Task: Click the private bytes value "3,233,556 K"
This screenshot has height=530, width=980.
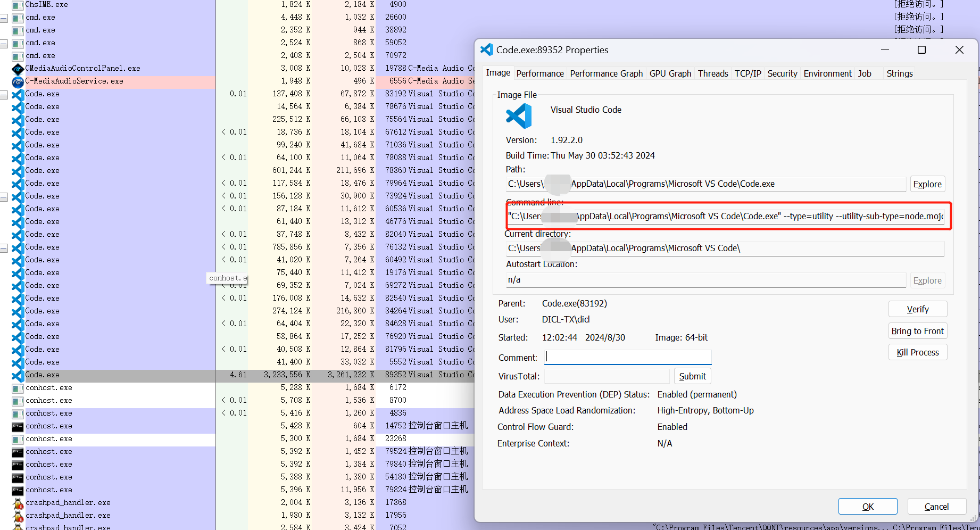Action: [287, 375]
